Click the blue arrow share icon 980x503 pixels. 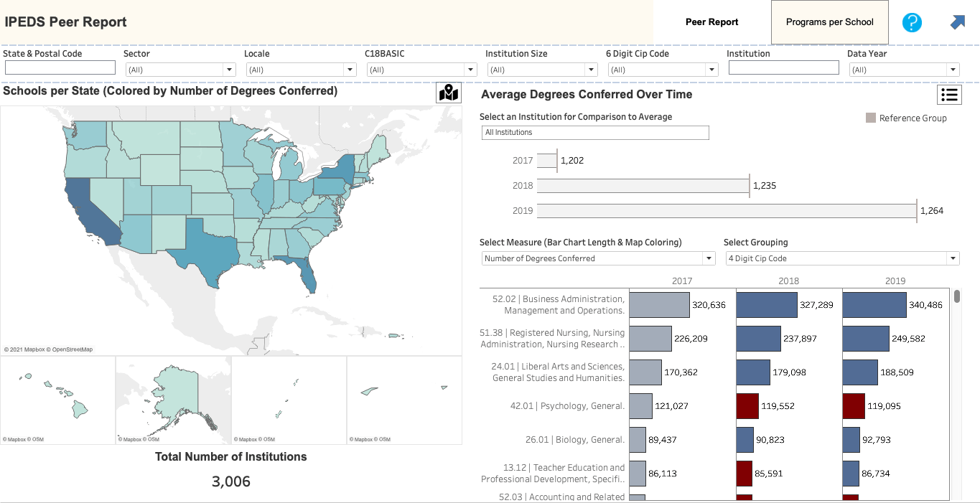click(x=957, y=22)
